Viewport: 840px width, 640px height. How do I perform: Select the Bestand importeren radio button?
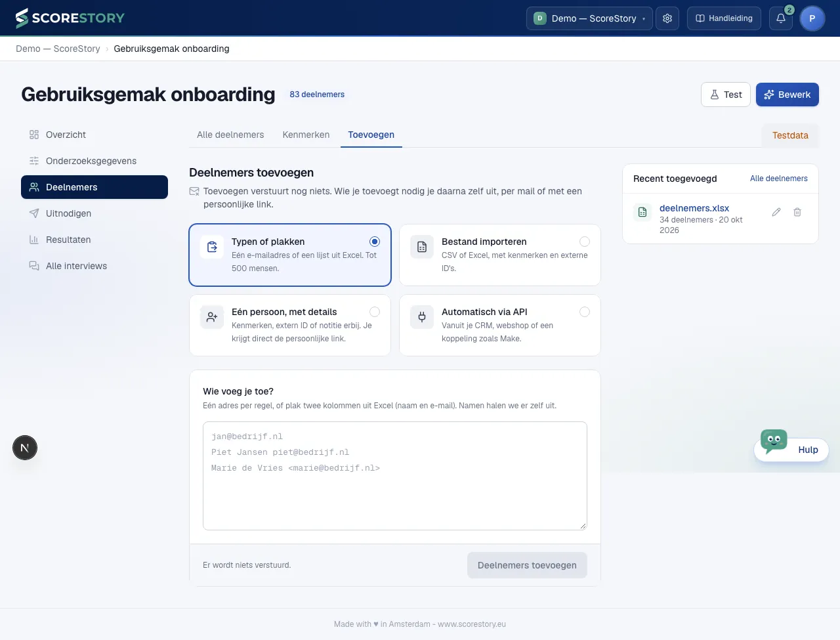pyautogui.click(x=585, y=242)
